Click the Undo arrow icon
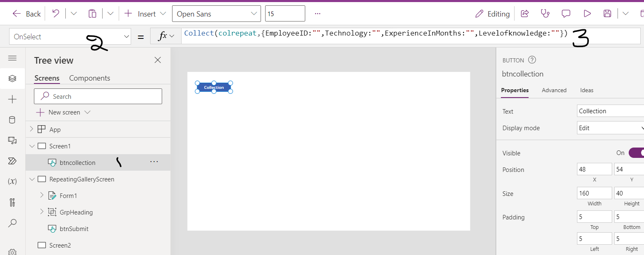 click(x=55, y=14)
